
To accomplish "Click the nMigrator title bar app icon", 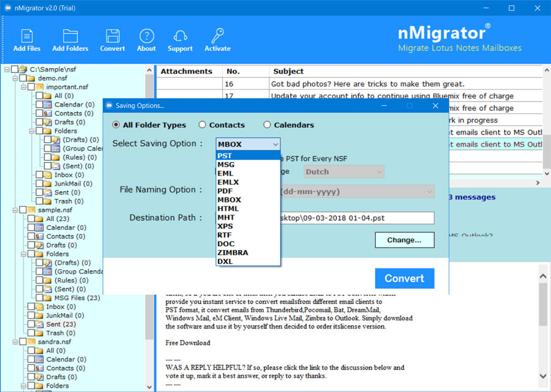I will click(7, 8).
